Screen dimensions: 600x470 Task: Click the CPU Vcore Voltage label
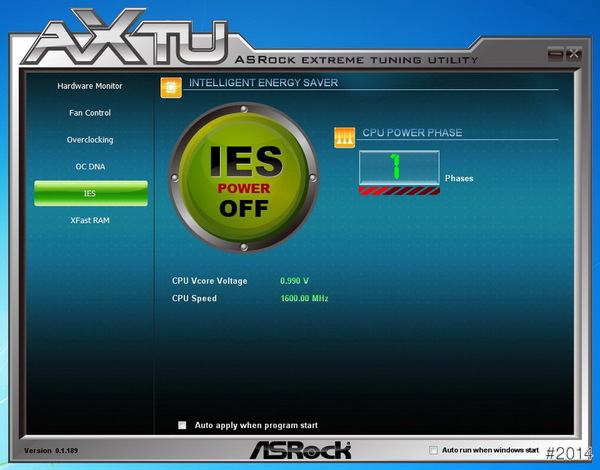[x=209, y=281]
